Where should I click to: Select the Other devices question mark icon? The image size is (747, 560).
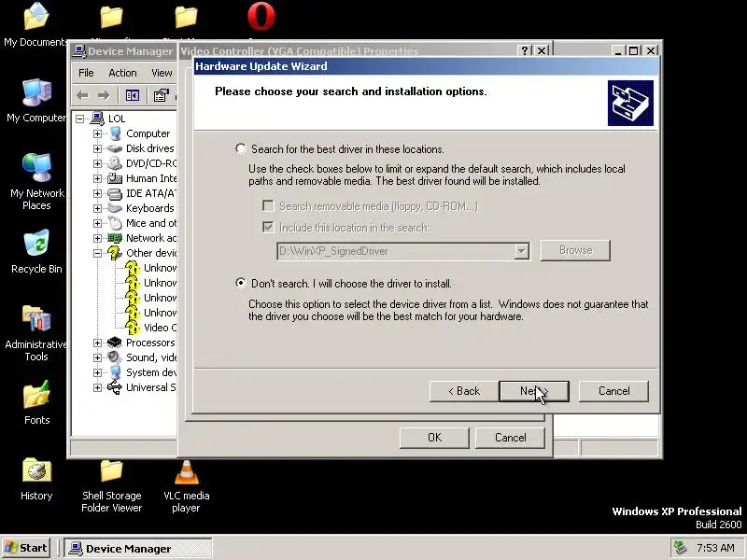[114, 253]
